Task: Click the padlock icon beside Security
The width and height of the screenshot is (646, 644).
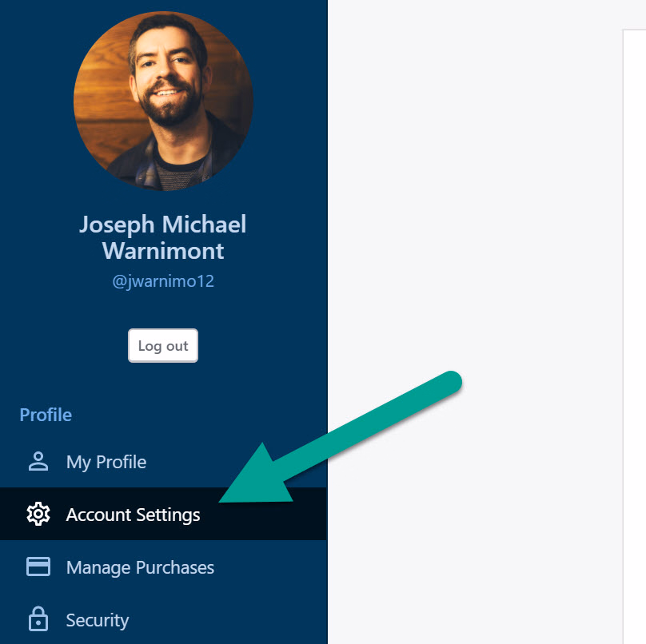Action: click(38, 620)
